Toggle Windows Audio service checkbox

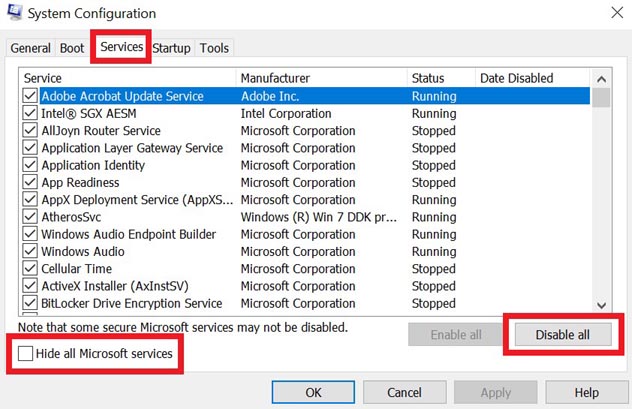pos(30,251)
